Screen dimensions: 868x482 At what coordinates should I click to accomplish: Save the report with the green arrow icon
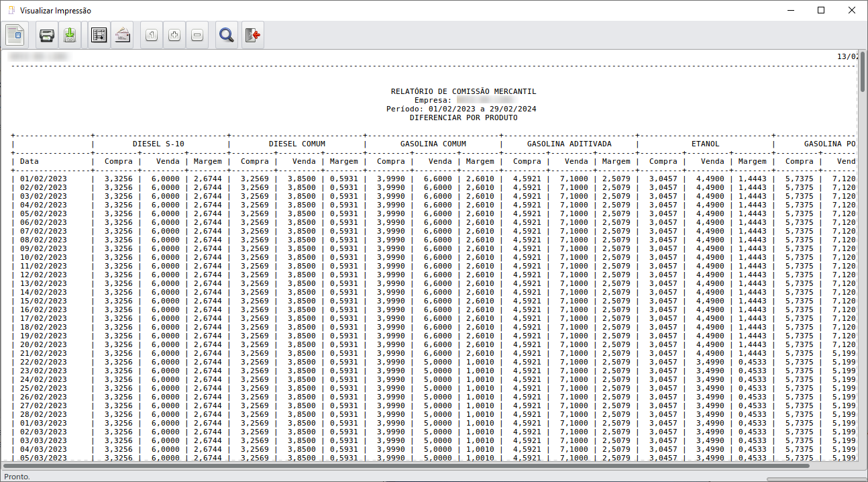(70, 35)
